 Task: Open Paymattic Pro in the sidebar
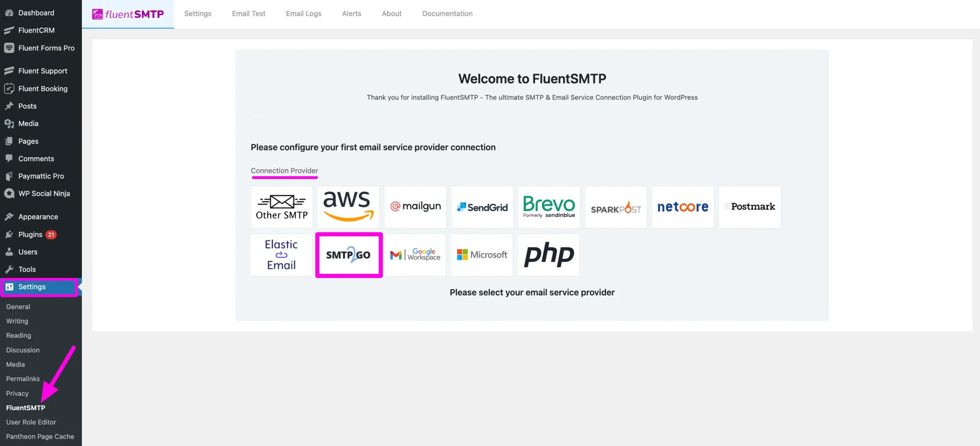[x=41, y=176]
